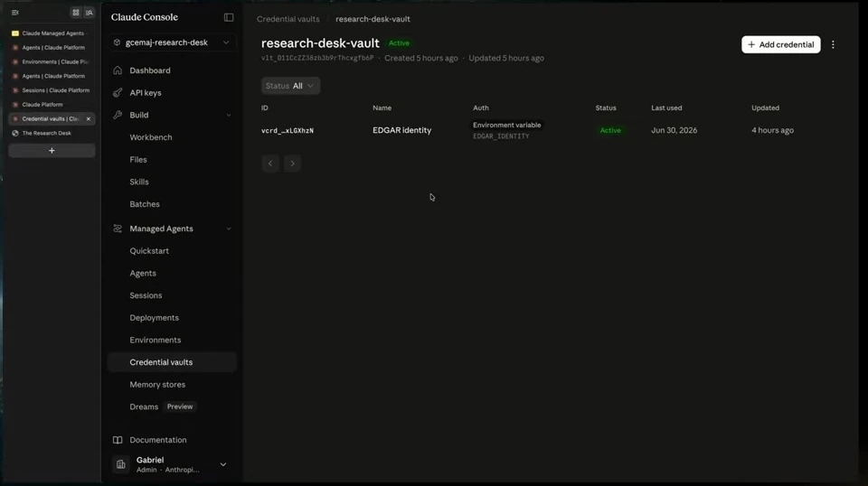868x486 pixels.
Task: Click the Add credential button
Action: [x=780, y=45]
